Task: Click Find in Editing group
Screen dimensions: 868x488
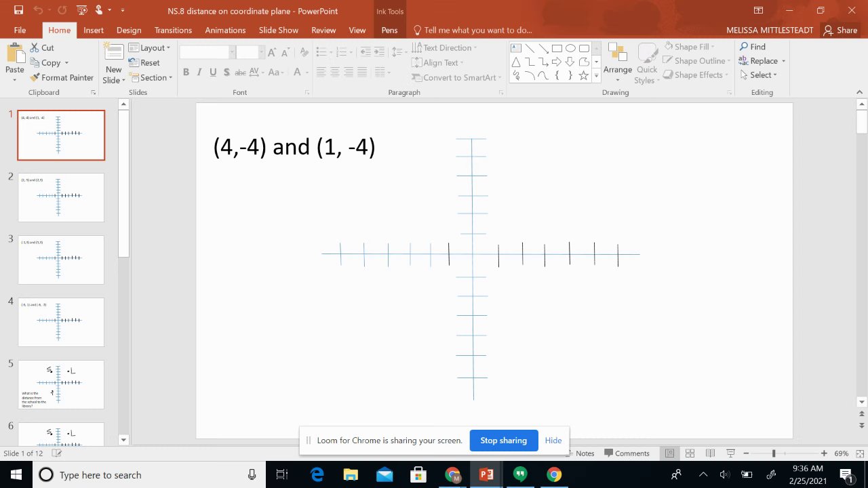Action: 752,47
